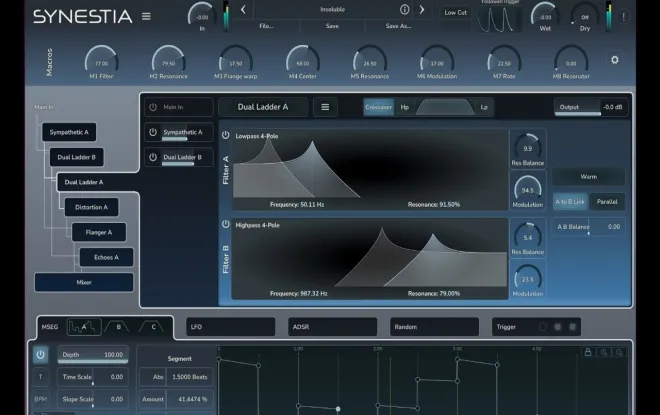
Task: Open the Insoluble preset name list
Action: (332, 9)
